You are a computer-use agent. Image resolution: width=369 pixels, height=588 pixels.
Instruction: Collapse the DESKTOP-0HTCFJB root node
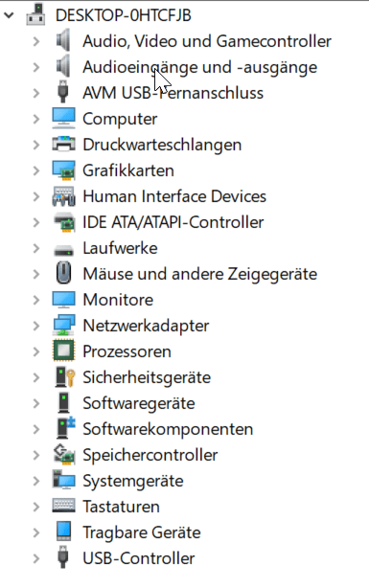(x=9, y=15)
